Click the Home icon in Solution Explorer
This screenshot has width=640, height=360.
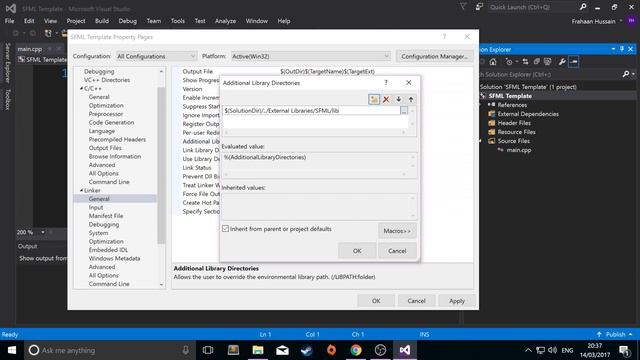coord(493,62)
